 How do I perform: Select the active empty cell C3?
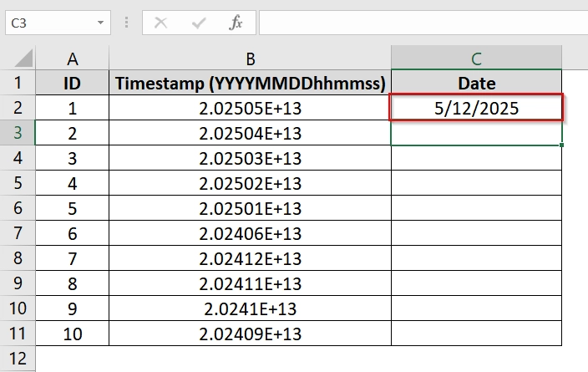click(x=476, y=133)
